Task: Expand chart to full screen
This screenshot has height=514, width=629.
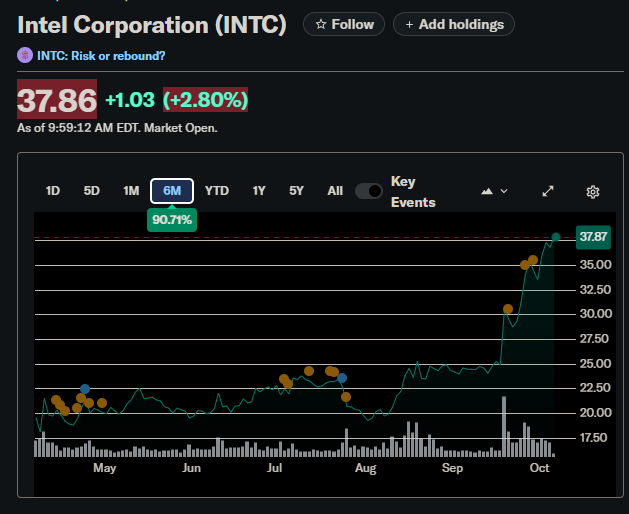Action: tap(548, 191)
